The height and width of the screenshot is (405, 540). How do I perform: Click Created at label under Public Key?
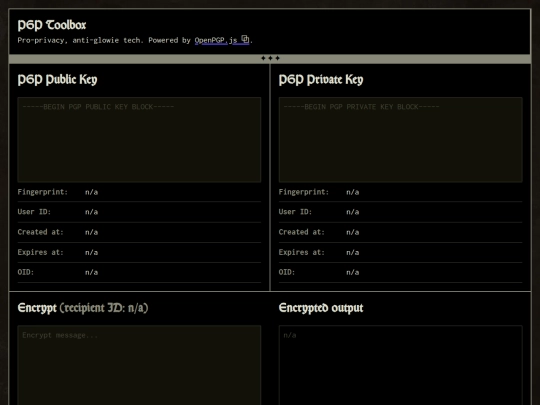click(x=40, y=232)
